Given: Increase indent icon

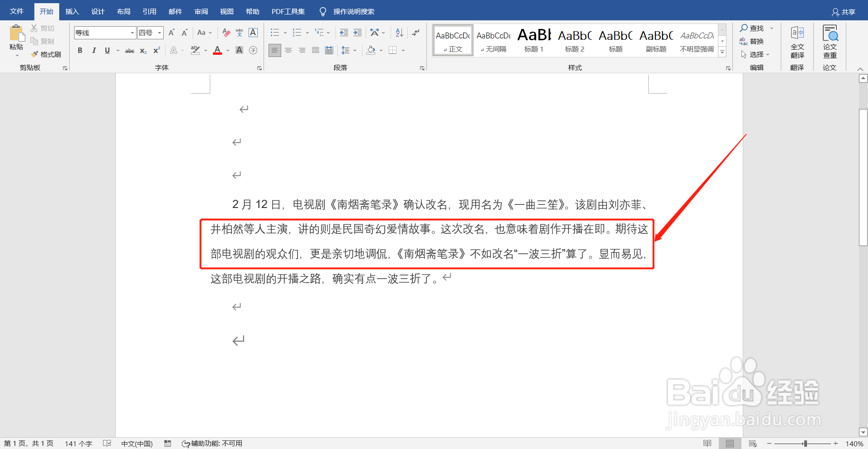Looking at the screenshot, I should (358, 33).
